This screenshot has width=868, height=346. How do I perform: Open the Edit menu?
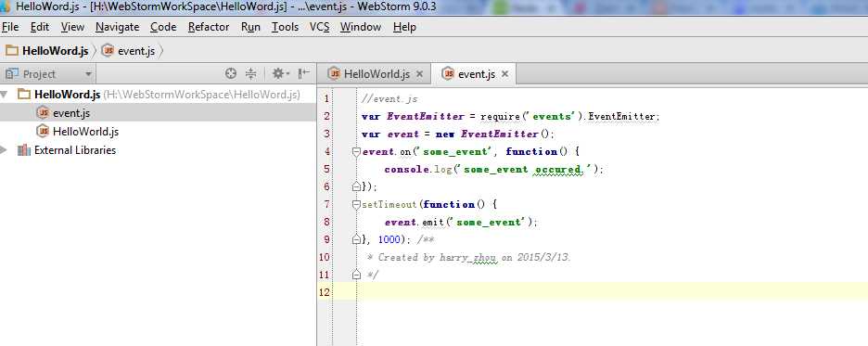tap(39, 27)
